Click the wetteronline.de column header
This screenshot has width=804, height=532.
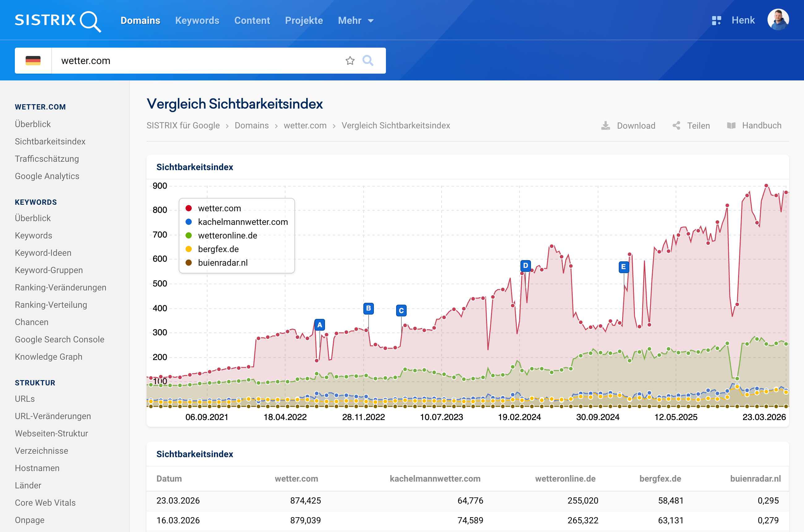pyautogui.click(x=565, y=479)
